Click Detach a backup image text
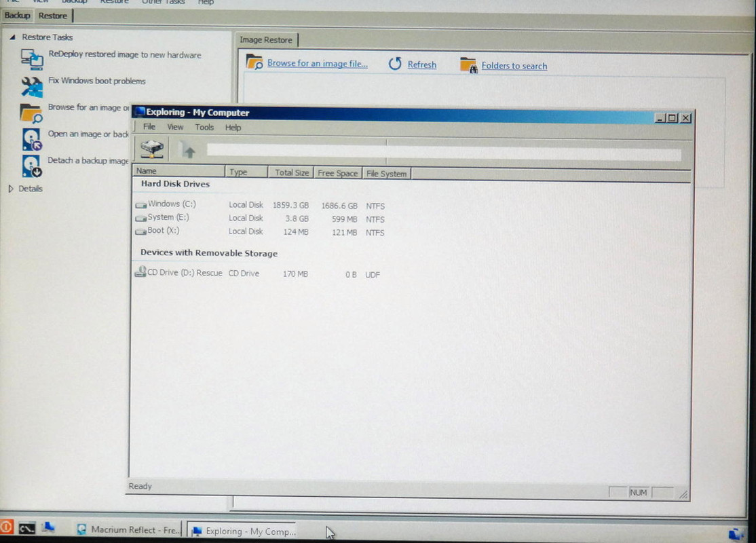This screenshot has height=543, width=756. click(x=88, y=161)
